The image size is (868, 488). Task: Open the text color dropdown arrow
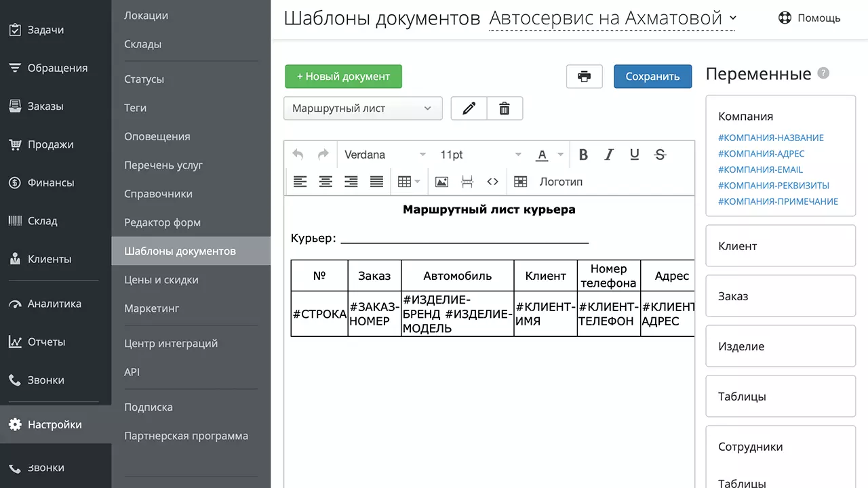pos(561,155)
